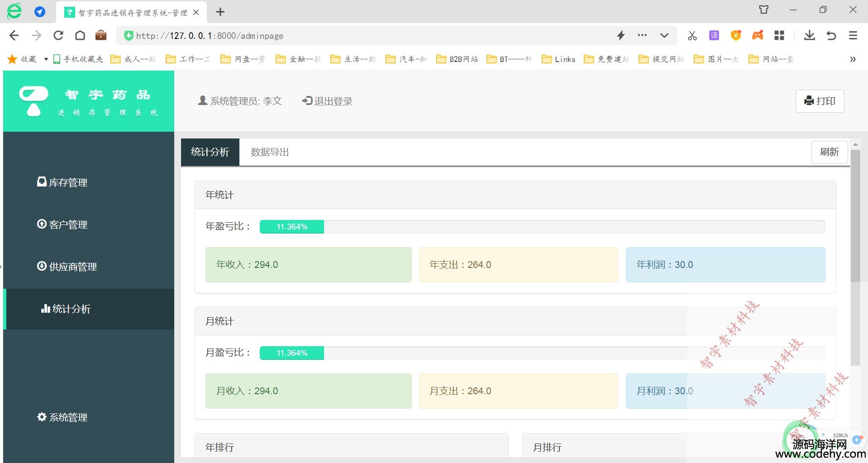Open 系统管理 settings menu
868x463 pixels.
click(62, 417)
